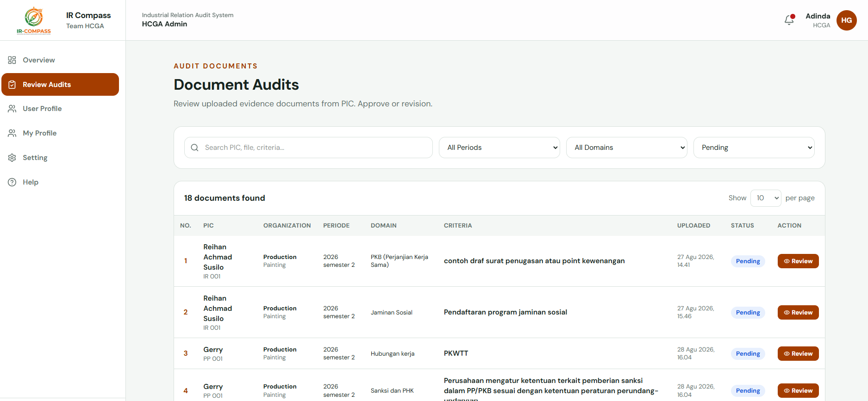Click the Adinda user name

[818, 16]
